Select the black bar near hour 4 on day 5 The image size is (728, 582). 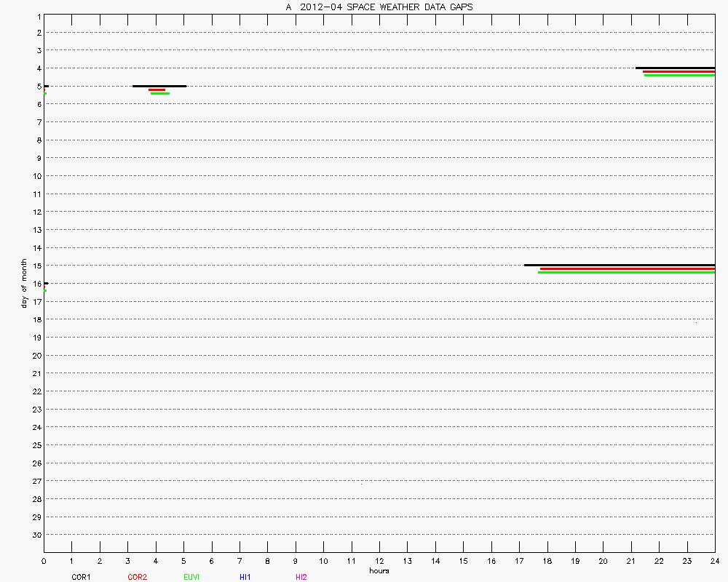[x=159, y=86]
